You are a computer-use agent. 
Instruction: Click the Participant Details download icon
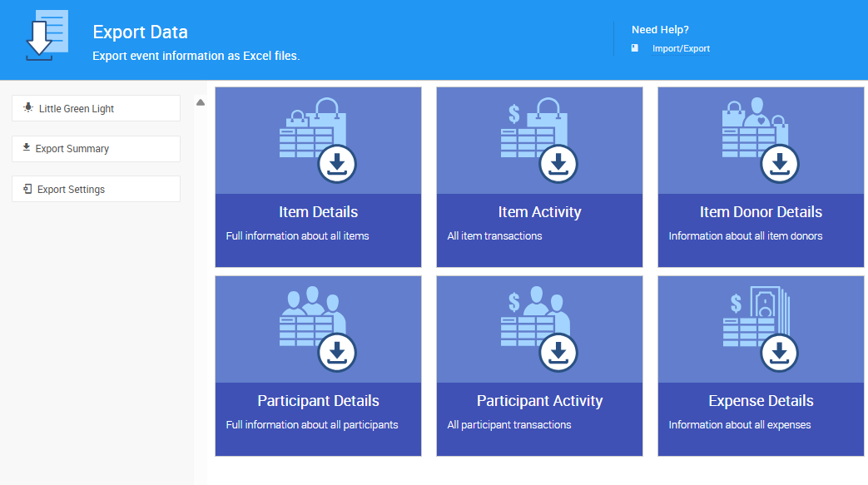point(337,353)
